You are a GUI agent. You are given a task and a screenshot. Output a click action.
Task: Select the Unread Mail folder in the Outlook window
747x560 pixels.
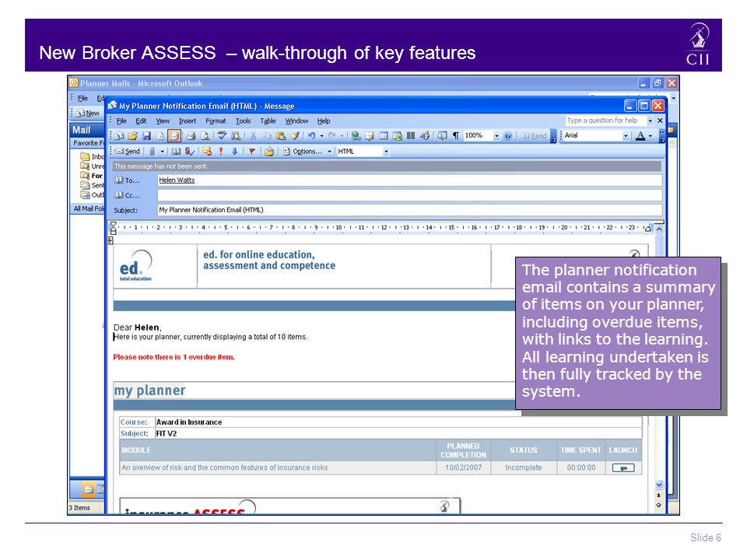coord(93,166)
